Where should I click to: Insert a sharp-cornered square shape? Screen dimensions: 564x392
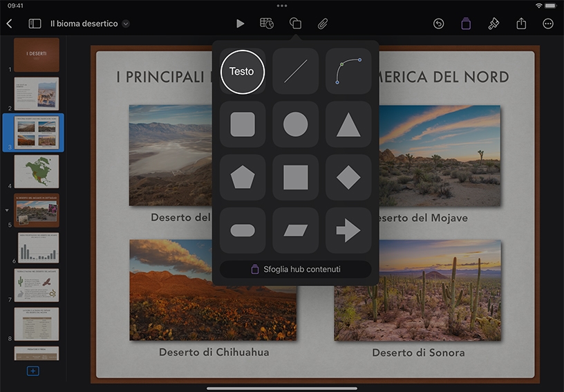[296, 177]
